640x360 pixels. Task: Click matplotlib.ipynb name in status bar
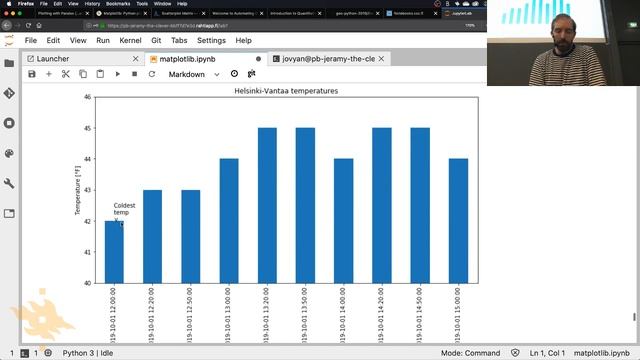[602, 353]
